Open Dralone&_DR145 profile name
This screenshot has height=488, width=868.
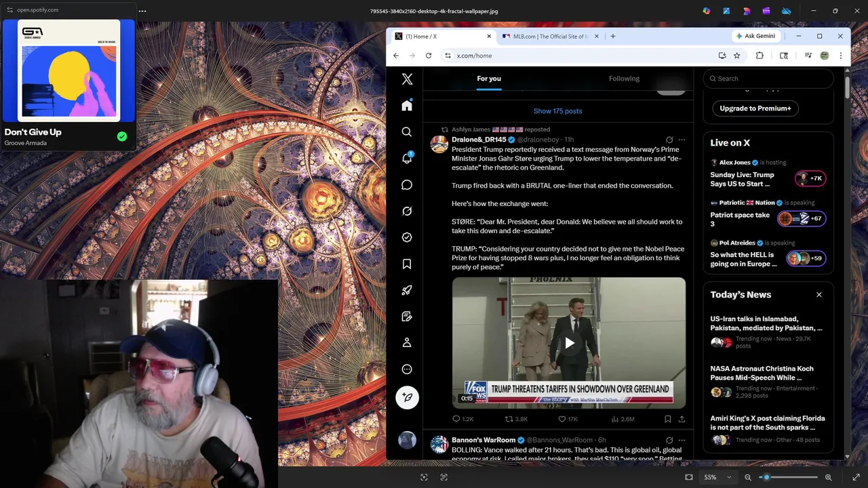point(479,140)
